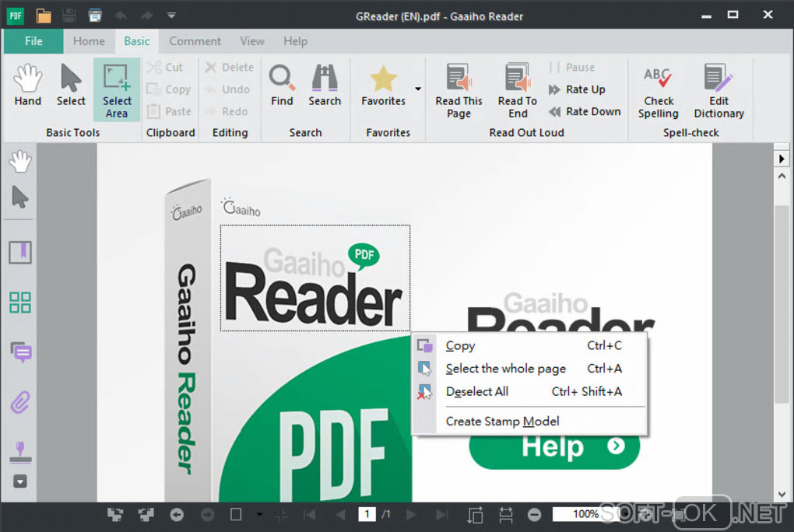Click the Print icon in title bar
This screenshot has width=794, height=532.
[x=95, y=16]
